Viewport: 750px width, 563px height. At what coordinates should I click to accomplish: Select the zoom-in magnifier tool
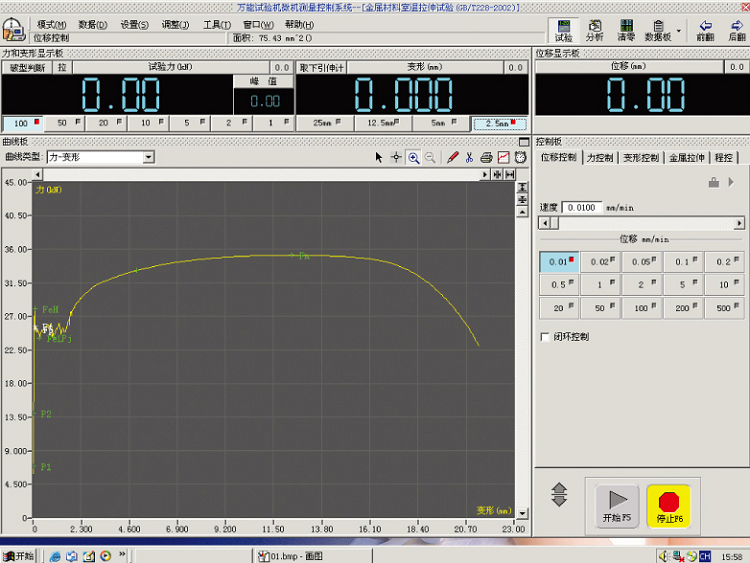[x=413, y=157]
